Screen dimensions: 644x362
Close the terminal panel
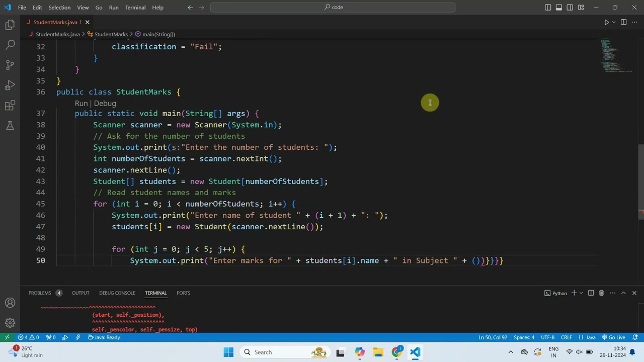[x=634, y=293]
